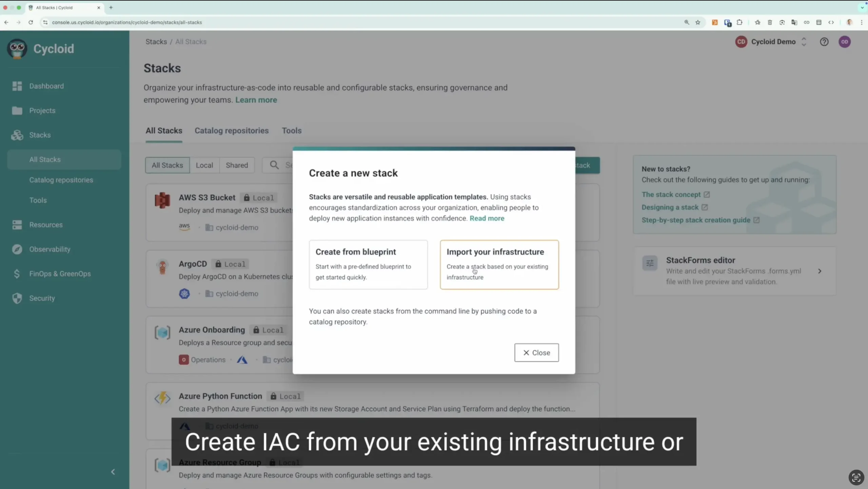
Task: Switch to the Tools tab
Action: click(292, 131)
